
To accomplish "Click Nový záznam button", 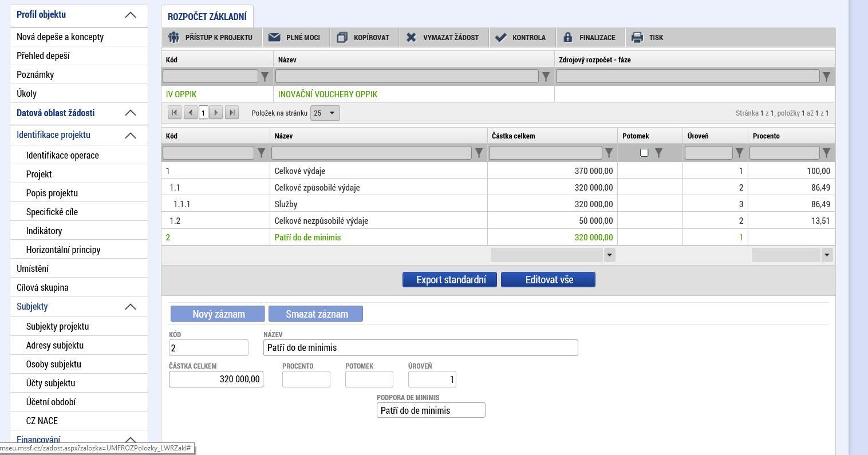I will [218, 314].
